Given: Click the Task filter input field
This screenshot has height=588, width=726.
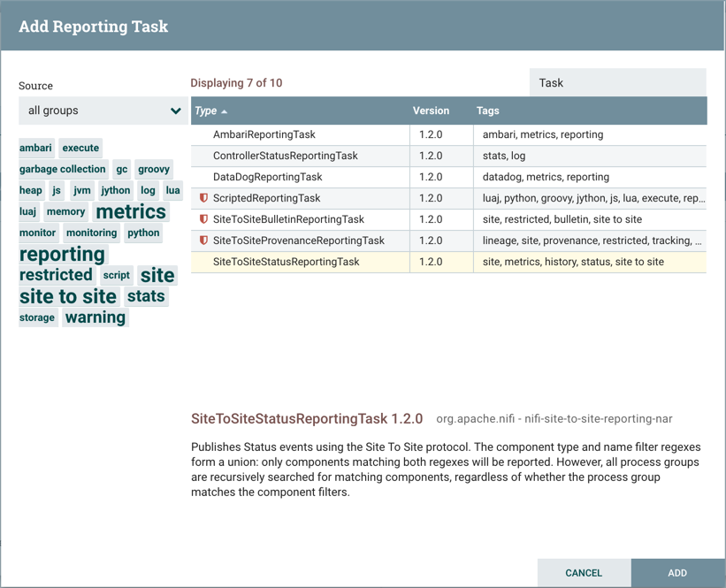Looking at the screenshot, I should 616,82.
